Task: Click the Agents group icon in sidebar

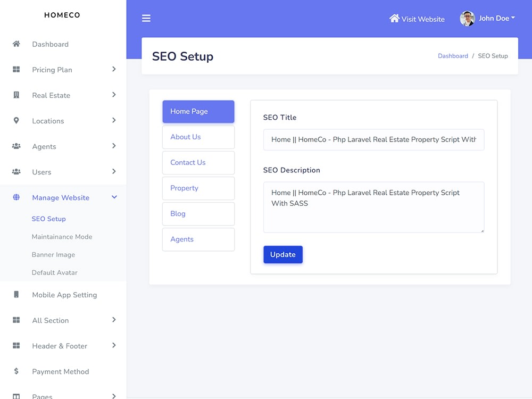Action: click(16, 146)
